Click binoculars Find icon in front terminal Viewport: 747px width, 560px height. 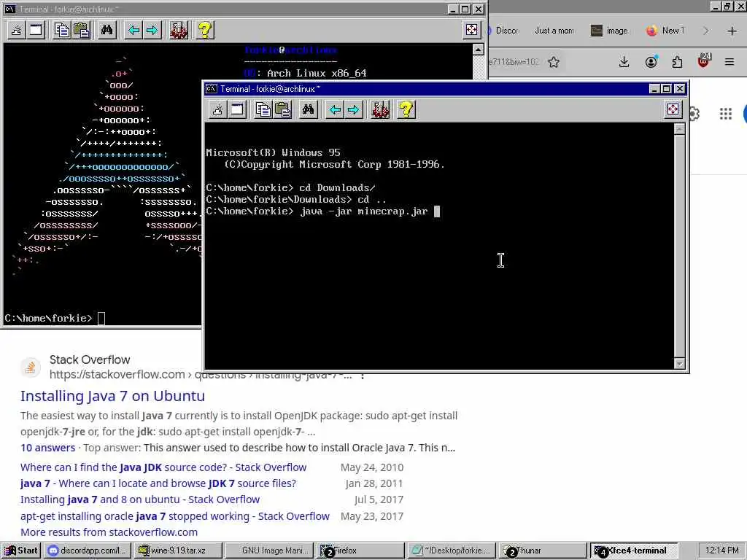coord(309,110)
